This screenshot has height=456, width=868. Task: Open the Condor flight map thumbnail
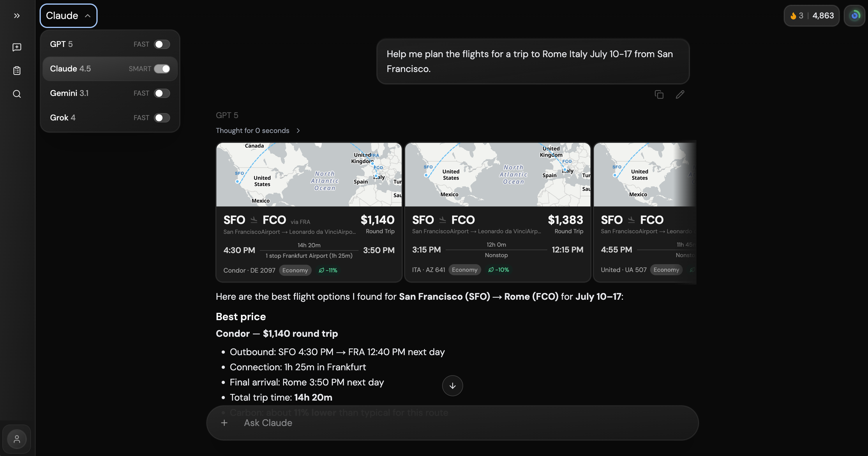[x=309, y=174]
